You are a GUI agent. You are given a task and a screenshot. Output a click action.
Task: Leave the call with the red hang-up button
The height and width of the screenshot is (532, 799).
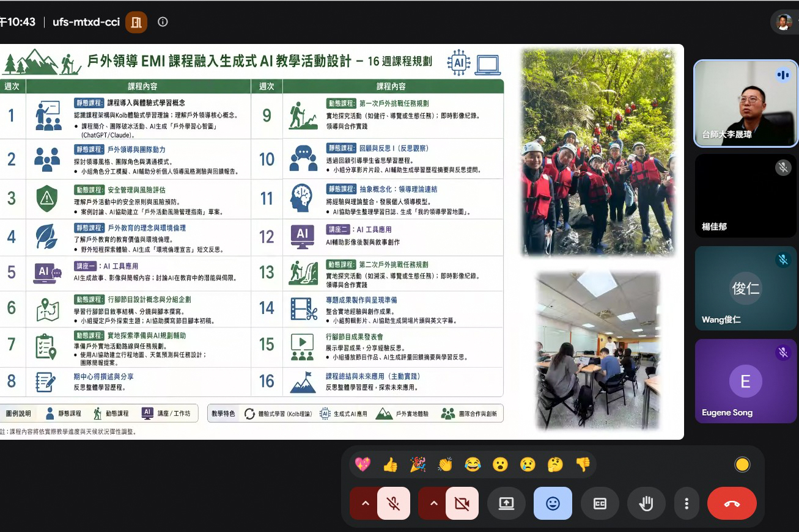(x=732, y=503)
